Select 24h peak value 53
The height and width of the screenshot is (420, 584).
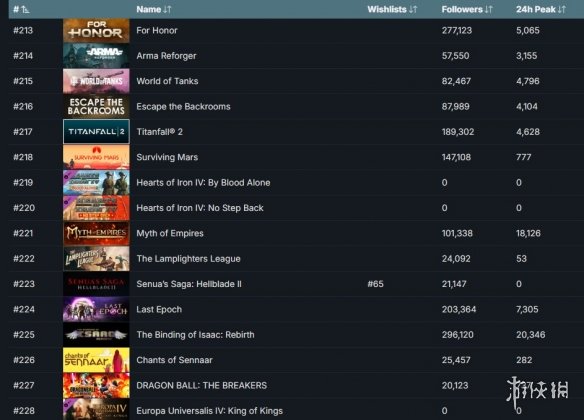(521, 258)
